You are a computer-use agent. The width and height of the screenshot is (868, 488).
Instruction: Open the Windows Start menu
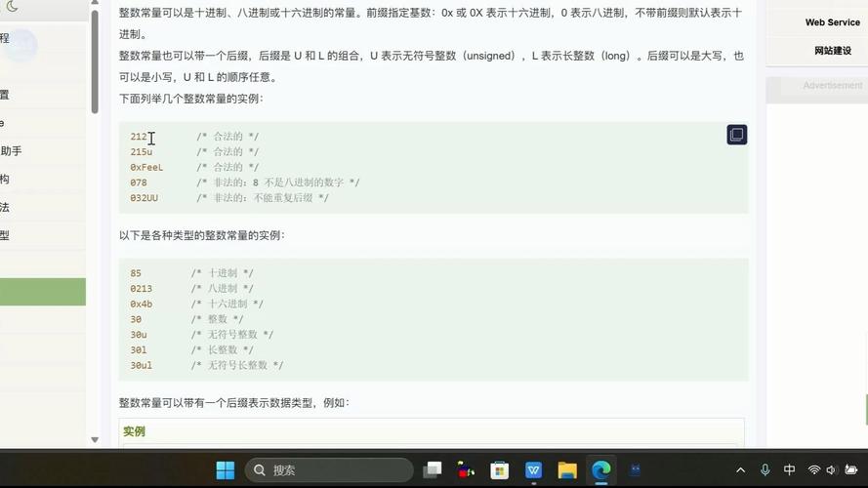(226, 470)
